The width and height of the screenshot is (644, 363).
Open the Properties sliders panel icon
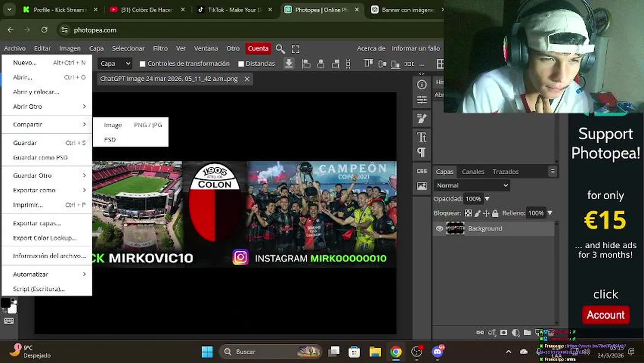[x=422, y=101]
